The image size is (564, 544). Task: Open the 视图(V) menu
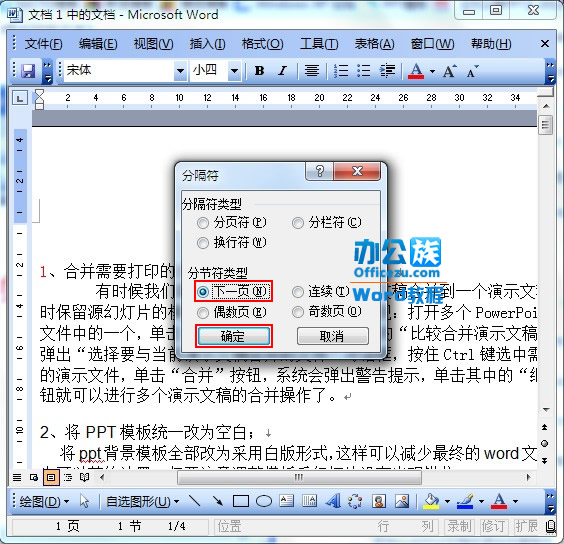pyautogui.click(x=153, y=44)
